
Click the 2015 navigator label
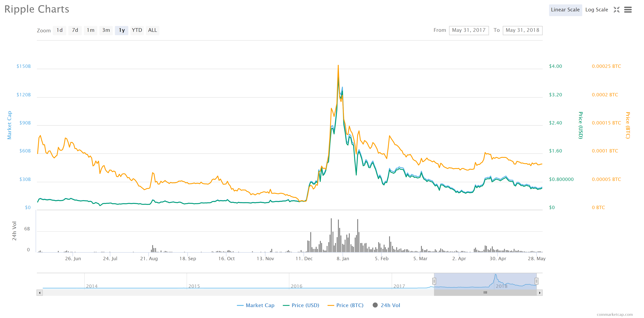[194, 286]
